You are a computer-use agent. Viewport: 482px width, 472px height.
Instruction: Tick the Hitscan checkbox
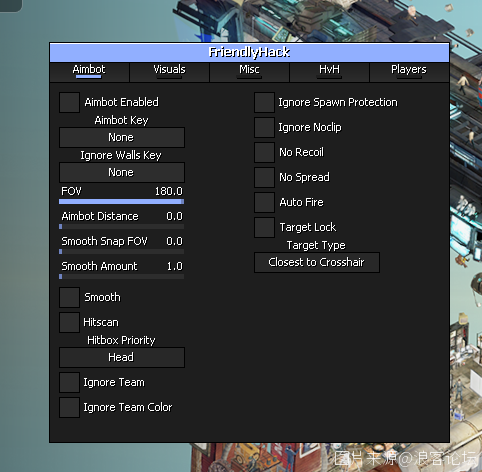coord(69,322)
